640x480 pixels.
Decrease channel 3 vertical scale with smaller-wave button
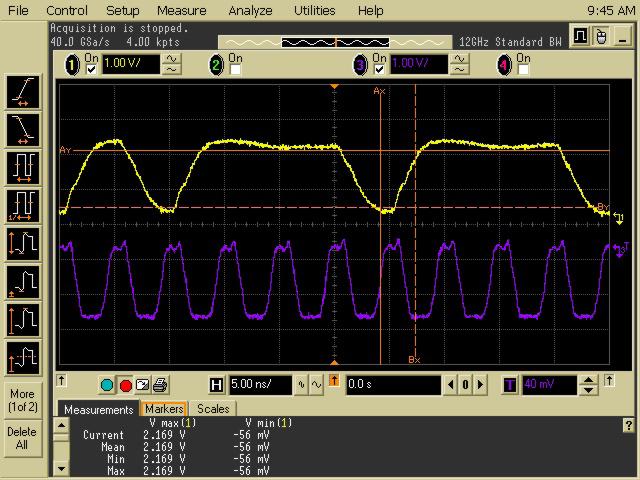click(460, 70)
